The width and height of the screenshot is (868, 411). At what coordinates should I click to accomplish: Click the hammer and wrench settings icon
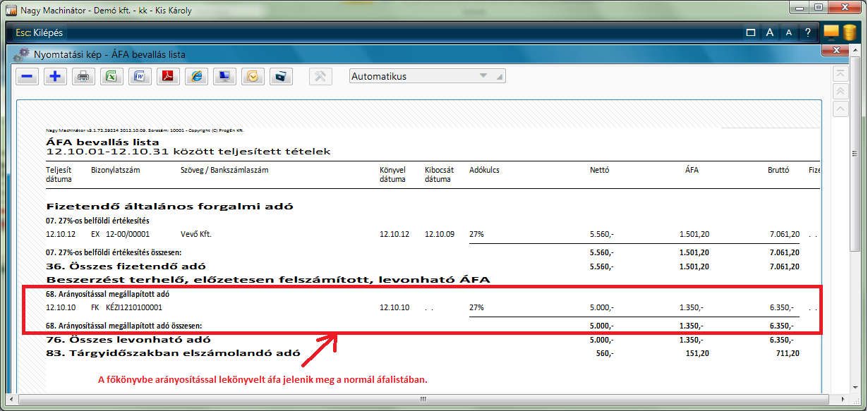320,77
